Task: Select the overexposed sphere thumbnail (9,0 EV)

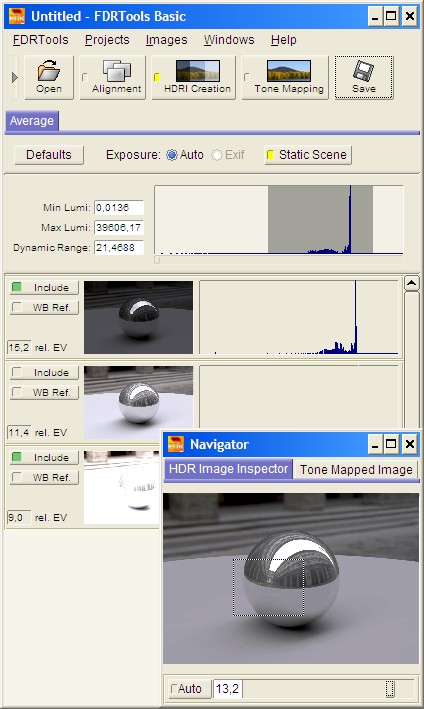Action: click(x=122, y=487)
